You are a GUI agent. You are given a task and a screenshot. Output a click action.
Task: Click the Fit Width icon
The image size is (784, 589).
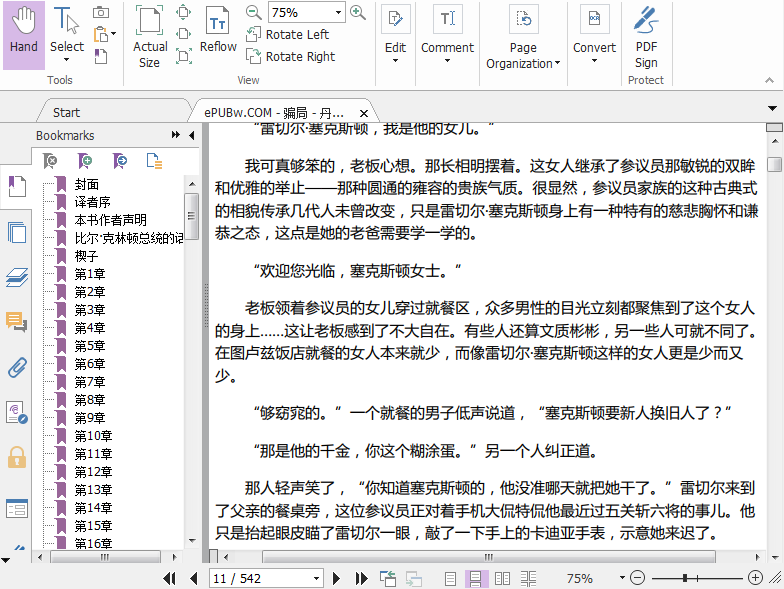(184, 34)
